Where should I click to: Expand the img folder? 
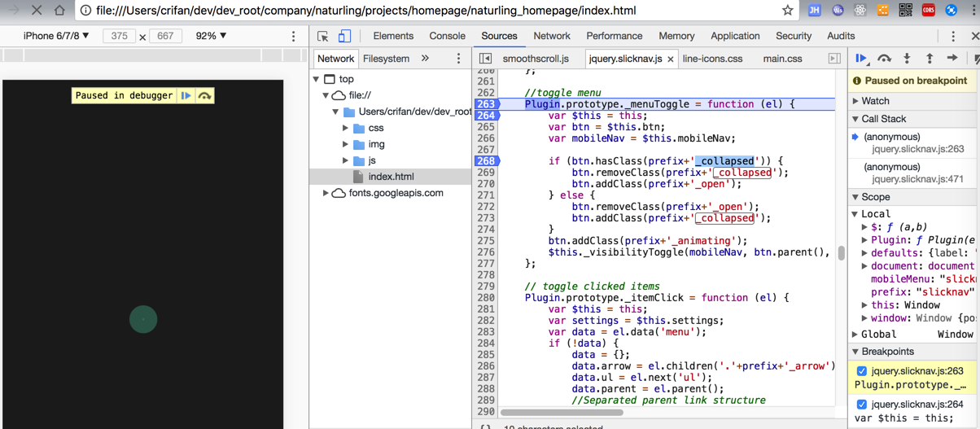tap(346, 144)
